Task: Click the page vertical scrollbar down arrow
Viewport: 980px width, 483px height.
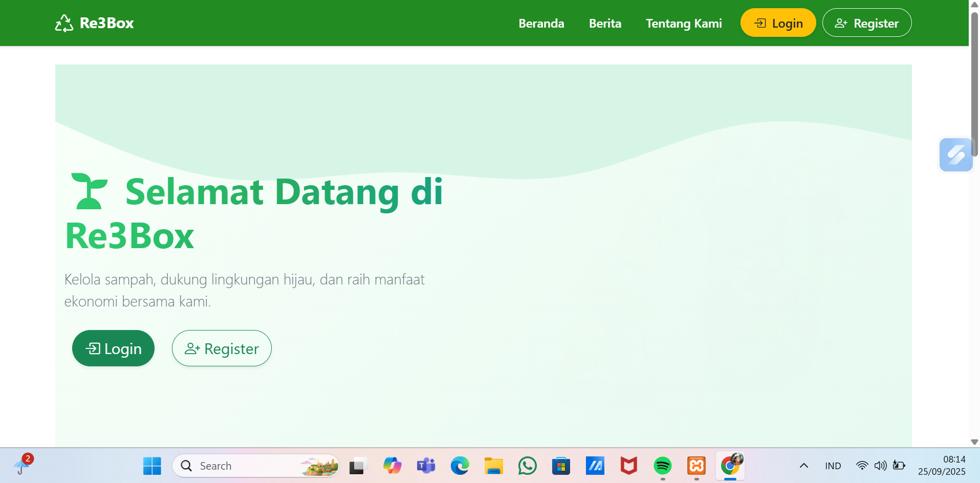Action: 974,442
